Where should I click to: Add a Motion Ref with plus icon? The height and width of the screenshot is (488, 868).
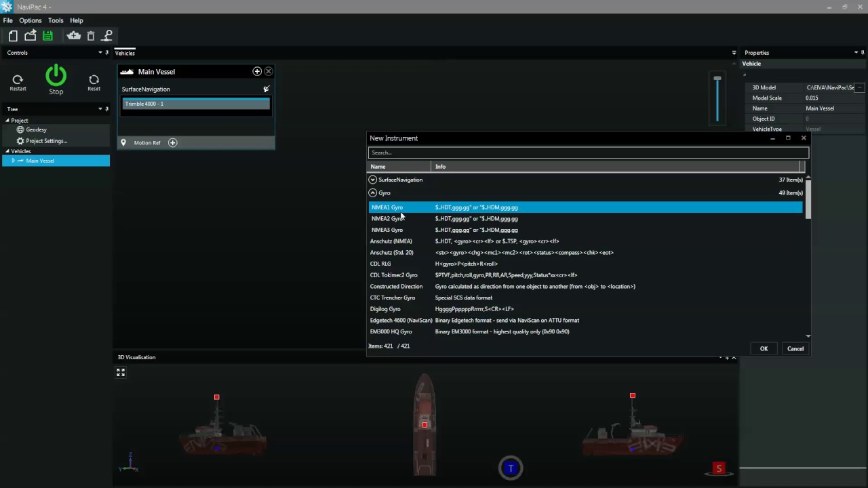point(172,142)
